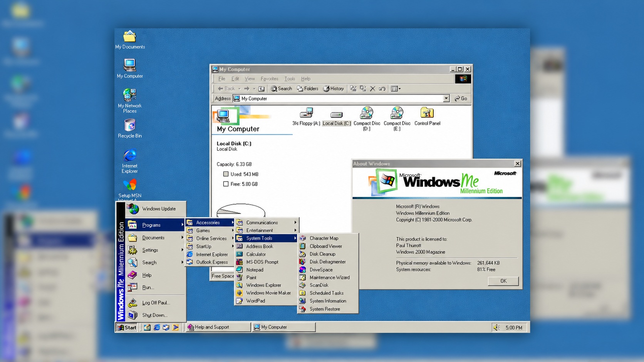Click OK in About Windows dialog

503,281
